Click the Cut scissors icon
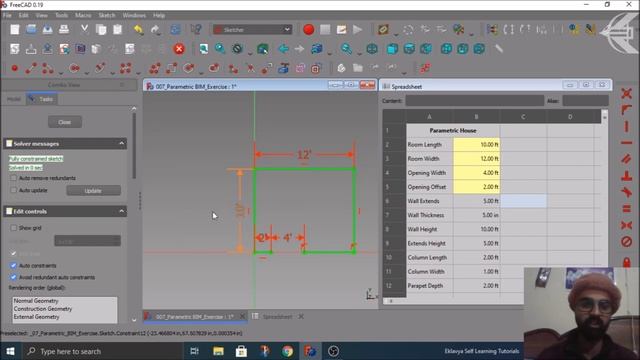 pos(84,29)
